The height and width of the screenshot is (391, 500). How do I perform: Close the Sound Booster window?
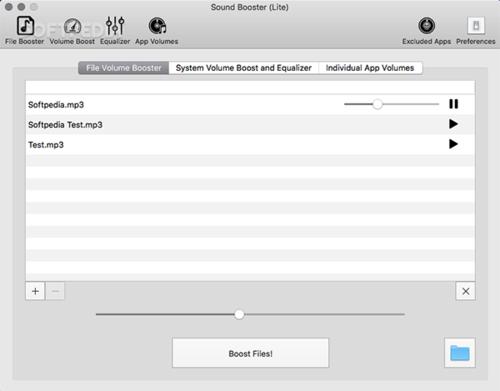coord(9,7)
